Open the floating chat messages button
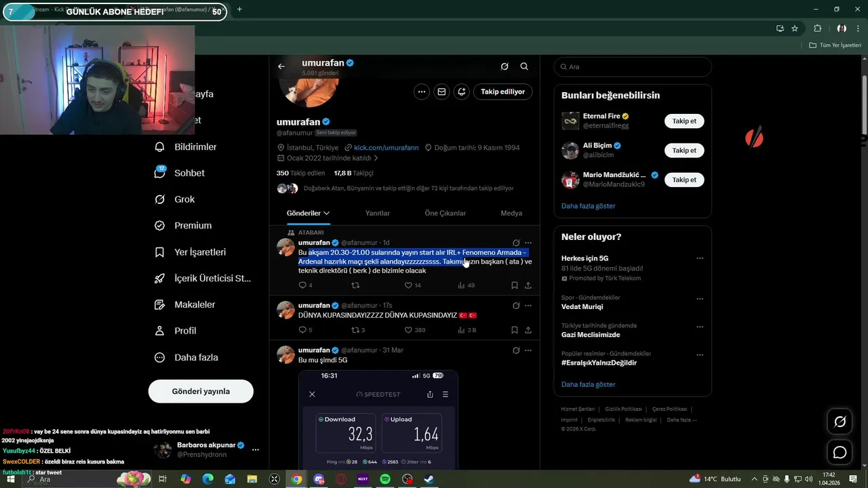 [840, 452]
